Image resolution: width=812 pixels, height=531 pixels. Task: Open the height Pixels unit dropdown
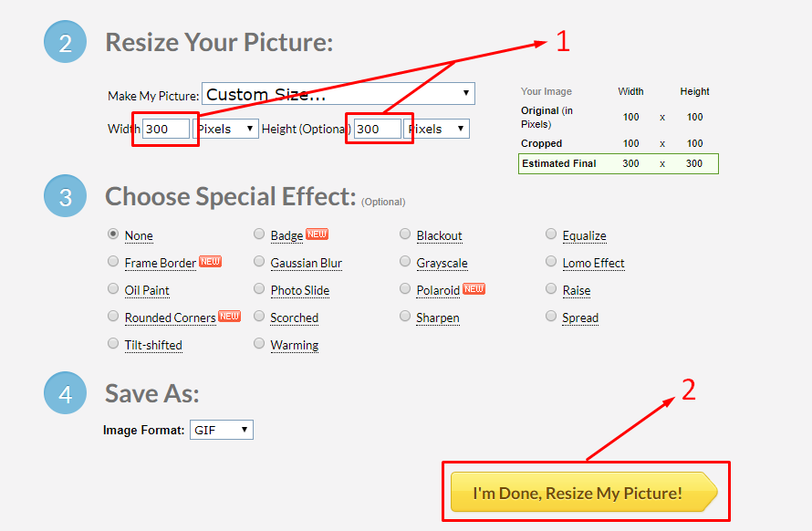click(436, 129)
